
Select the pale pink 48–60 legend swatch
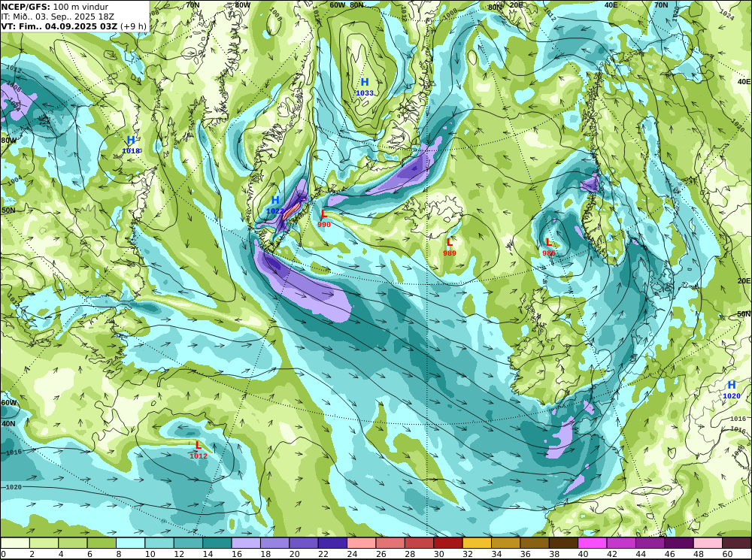point(708,543)
